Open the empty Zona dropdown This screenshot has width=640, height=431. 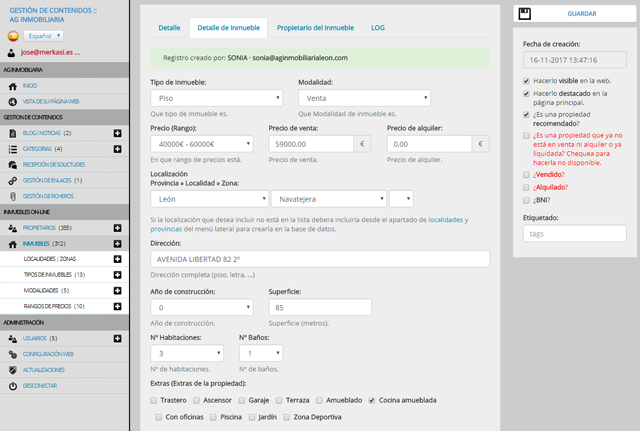(401, 199)
